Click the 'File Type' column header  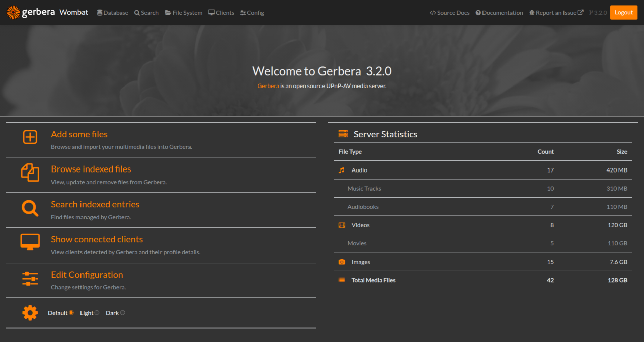350,152
